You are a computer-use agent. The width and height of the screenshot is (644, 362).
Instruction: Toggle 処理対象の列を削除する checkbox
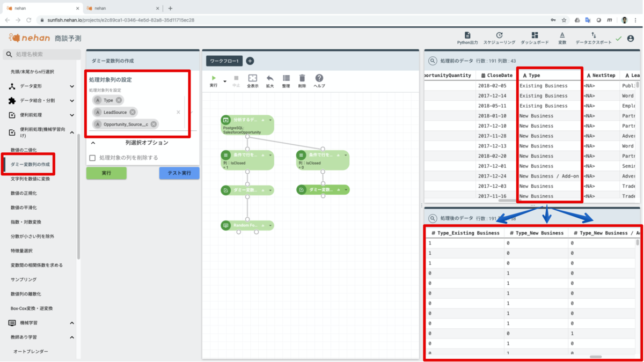[x=92, y=158]
